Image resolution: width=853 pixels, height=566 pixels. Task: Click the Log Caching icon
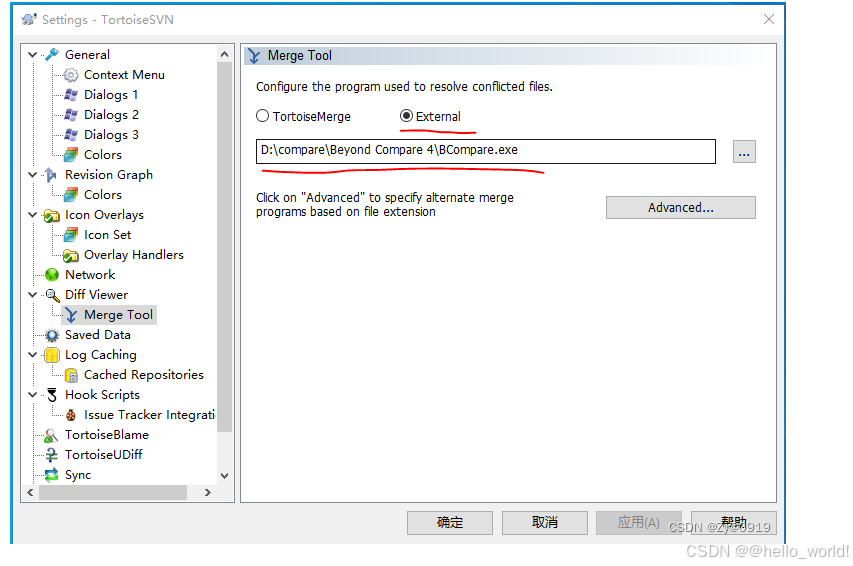(x=52, y=355)
